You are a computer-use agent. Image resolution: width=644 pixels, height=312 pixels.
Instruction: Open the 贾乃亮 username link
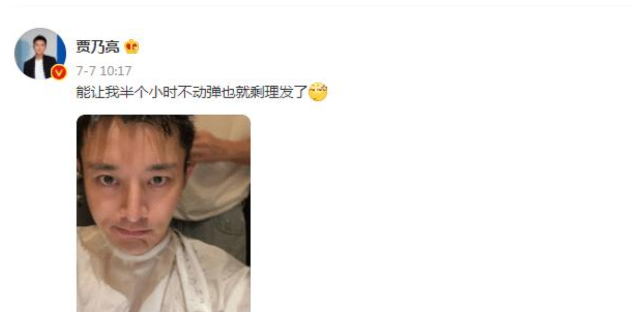[98, 47]
